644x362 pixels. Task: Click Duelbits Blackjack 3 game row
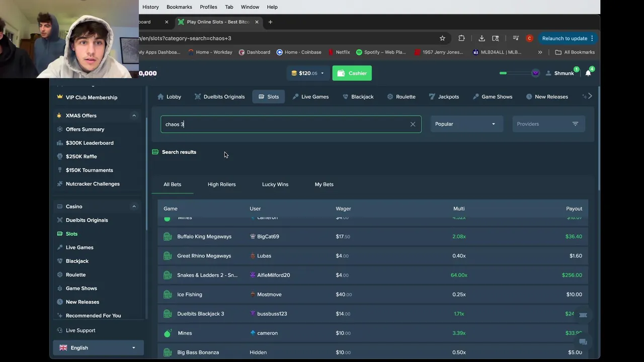coord(373,314)
